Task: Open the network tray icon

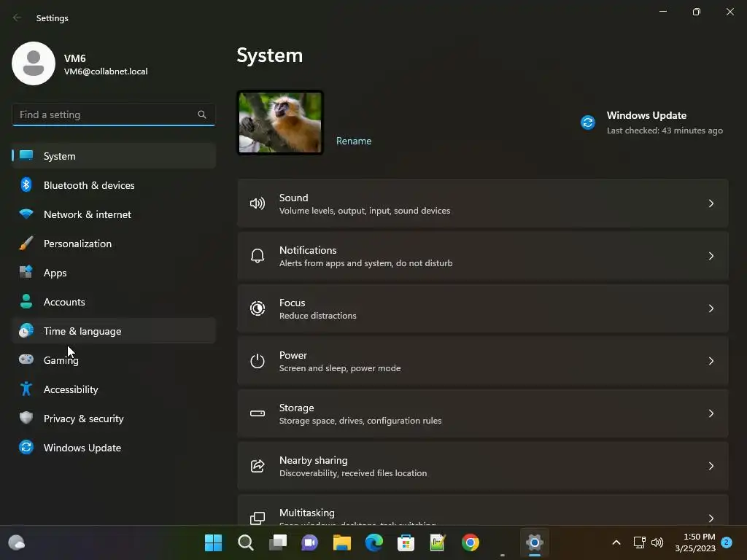Action: click(639, 542)
